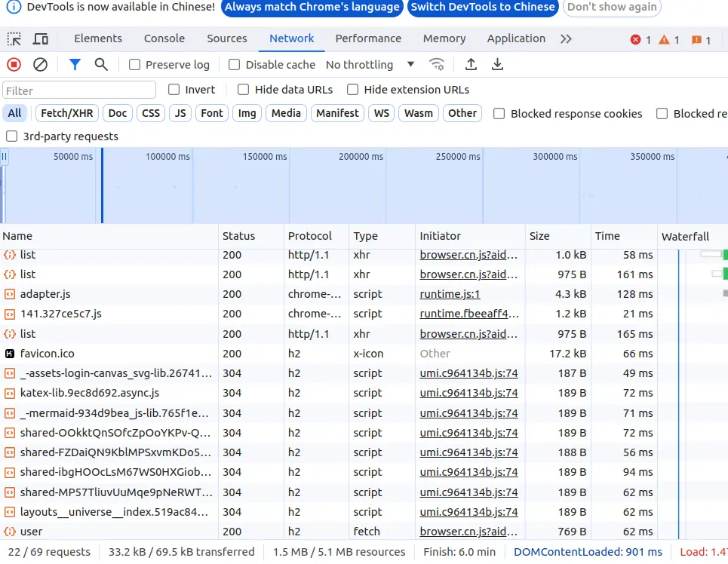
Task: Filter by Fetch/XHR type
Action: pos(67,113)
